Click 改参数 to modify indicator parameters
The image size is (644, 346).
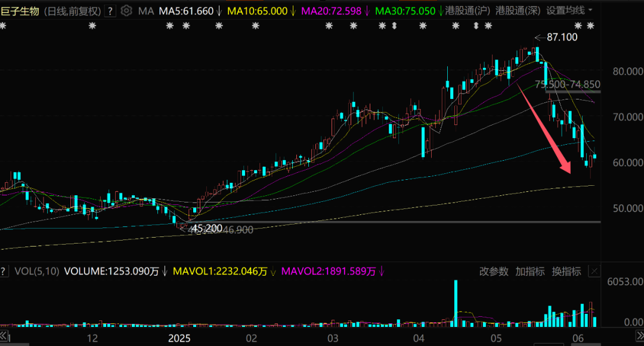[x=494, y=272]
